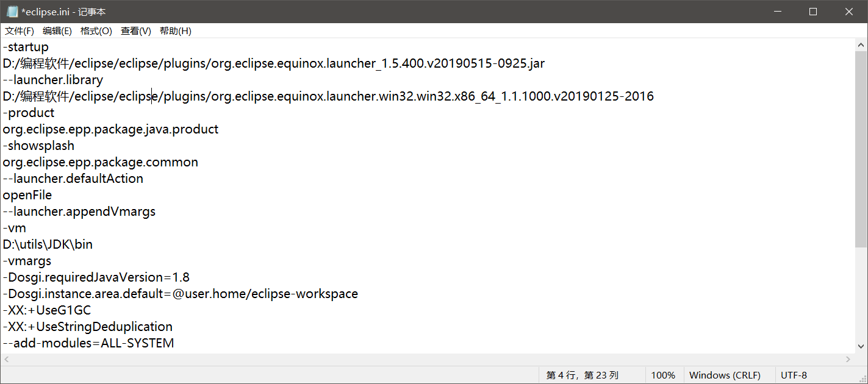The height and width of the screenshot is (384, 868).
Task: Open the 查看(V) menu
Action: (x=135, y=30)
